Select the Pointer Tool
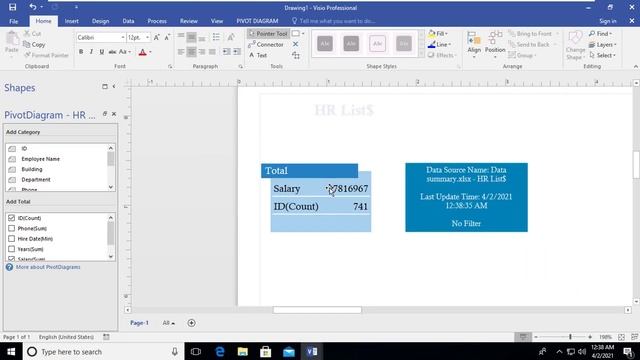The image size is (640, 360). (x=268, y=33)
